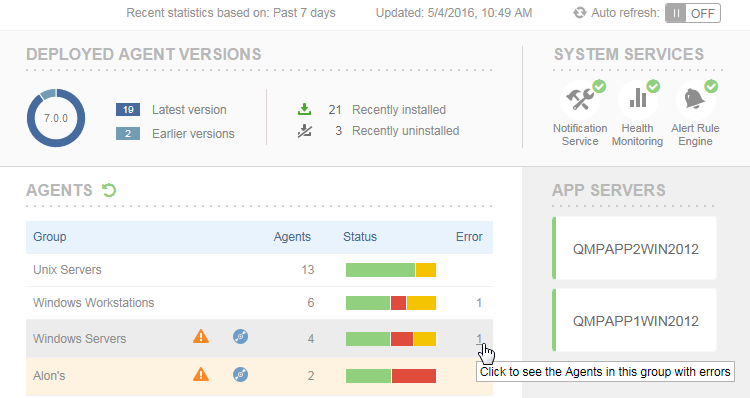Screen dimensions: 750x398
Task: Click the warning triangle on Windows Servers row
Action: coord(201,337)
